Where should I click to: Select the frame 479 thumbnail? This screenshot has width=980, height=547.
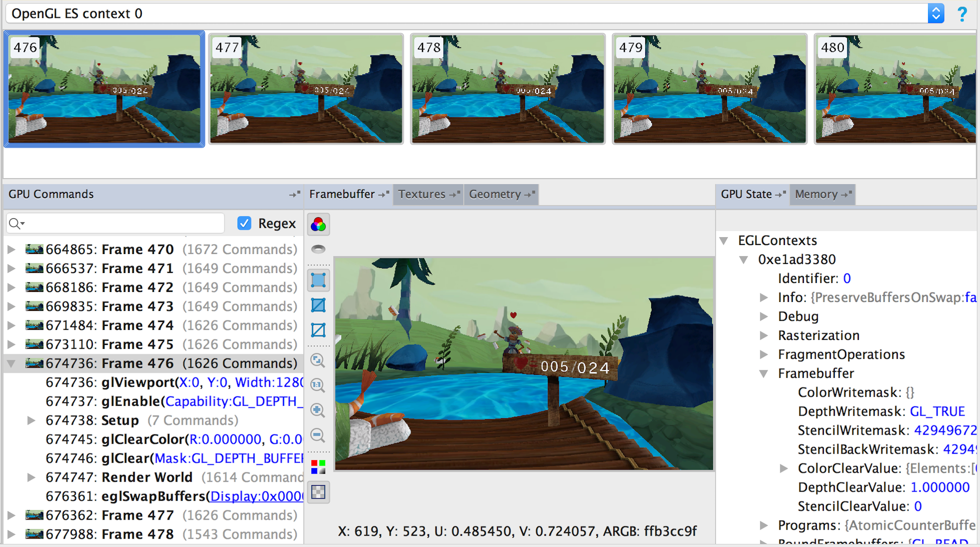(x=710, y=89)
